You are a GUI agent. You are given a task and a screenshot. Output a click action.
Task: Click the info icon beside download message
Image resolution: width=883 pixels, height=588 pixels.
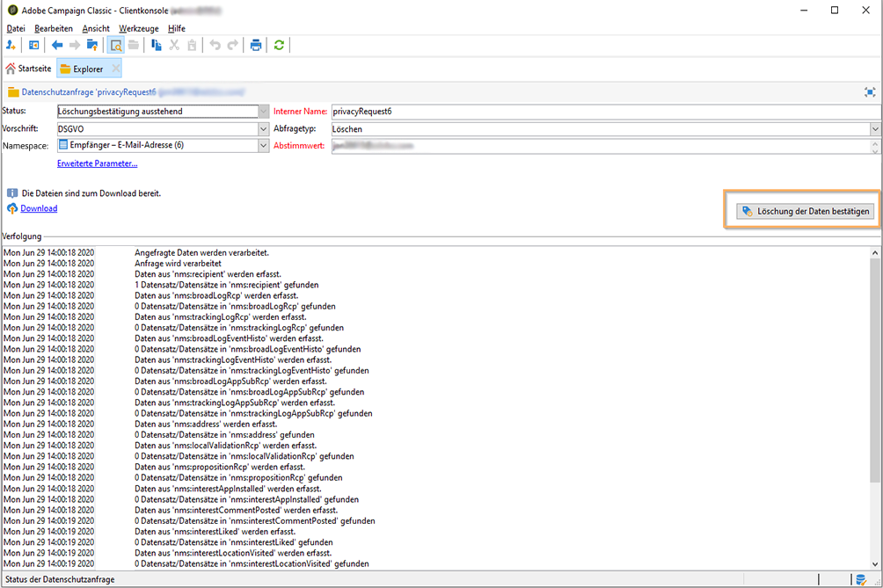tap(12, 193)
